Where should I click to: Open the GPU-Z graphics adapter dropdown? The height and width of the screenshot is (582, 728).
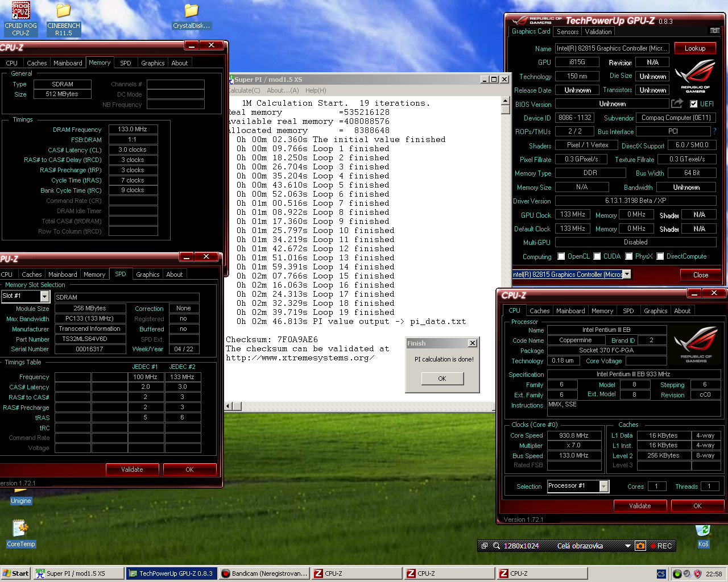[627, 275]
